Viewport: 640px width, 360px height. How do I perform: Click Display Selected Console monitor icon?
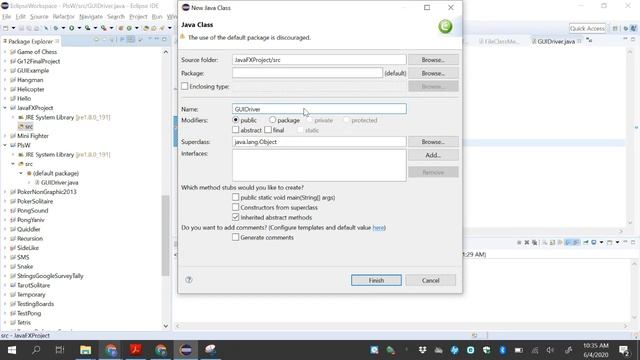tap(593, 242)
